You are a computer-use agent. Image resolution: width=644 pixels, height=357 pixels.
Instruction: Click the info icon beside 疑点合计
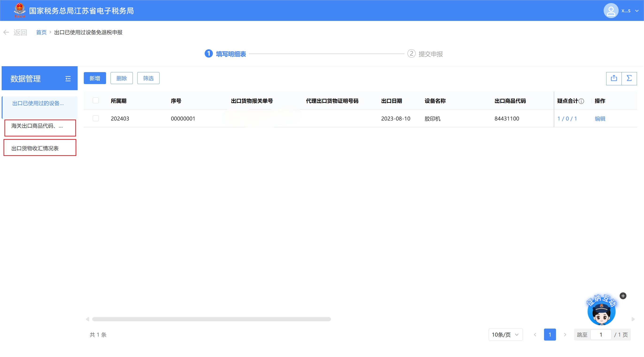(582, 101)
